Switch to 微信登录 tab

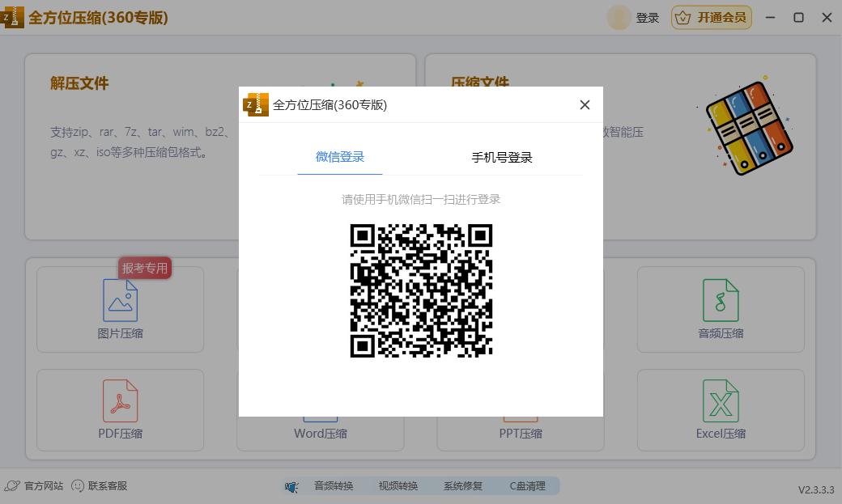click(340, 157)
